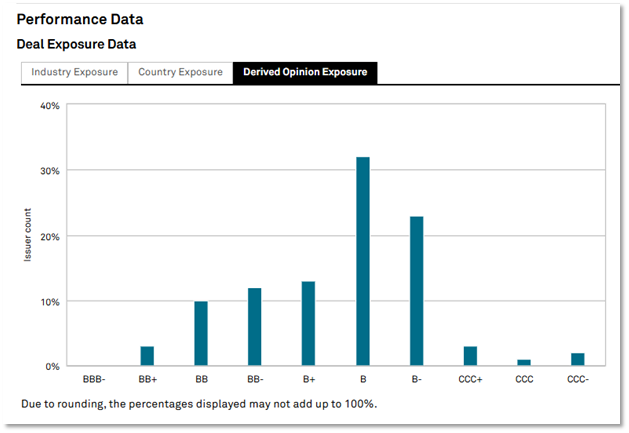The image size is (629, 433).
Task: Click the 20% y-axis tick label
Action: (x=49, y=236)
